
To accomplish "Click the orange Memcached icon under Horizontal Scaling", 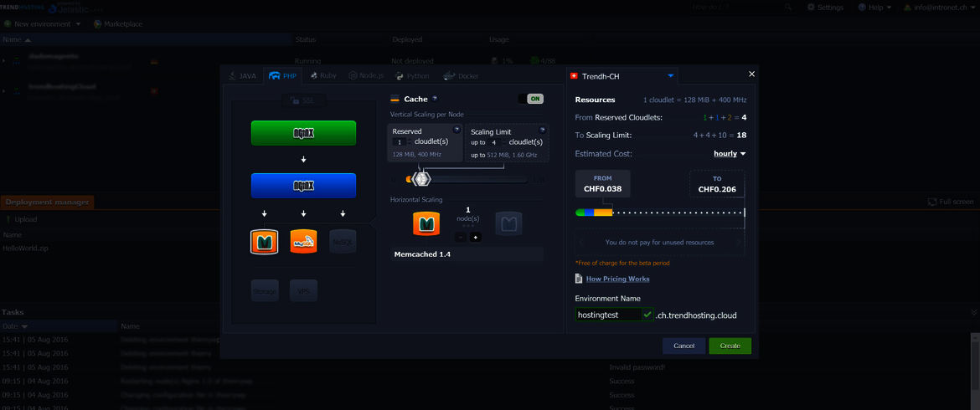I will [426, 223].
